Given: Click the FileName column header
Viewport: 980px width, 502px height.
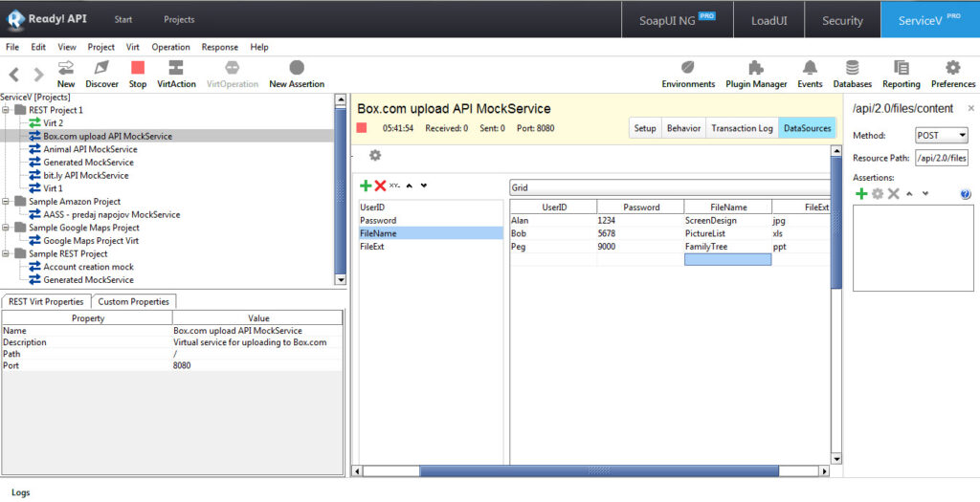Looking at the screenshot, I should coord(728,207).
